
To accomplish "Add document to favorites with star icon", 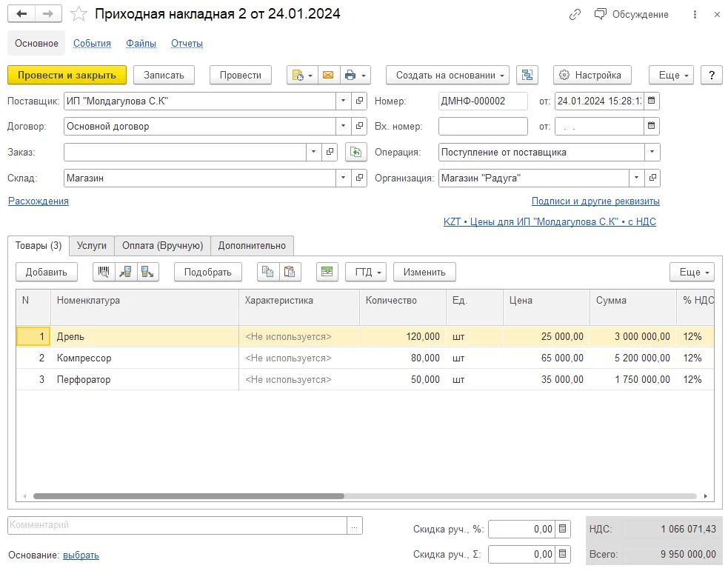I will (x=79, y=14).
